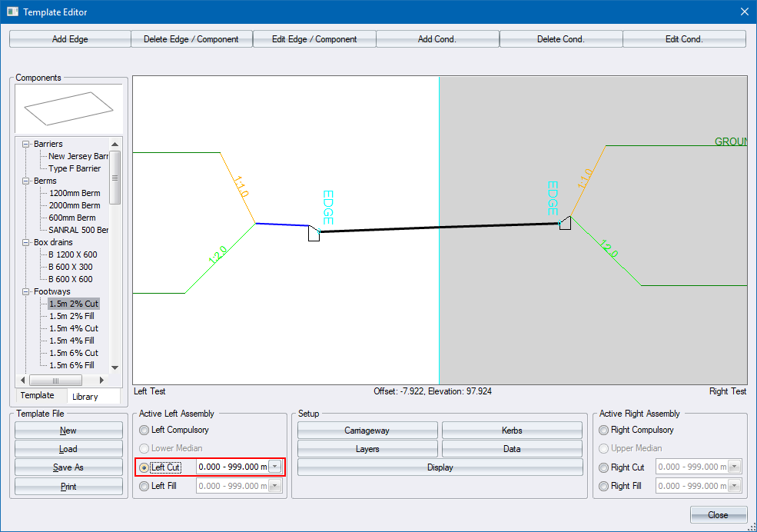
Task: Select the 1.5m 4% Fill footway item
Action: [x=71, y=341]
